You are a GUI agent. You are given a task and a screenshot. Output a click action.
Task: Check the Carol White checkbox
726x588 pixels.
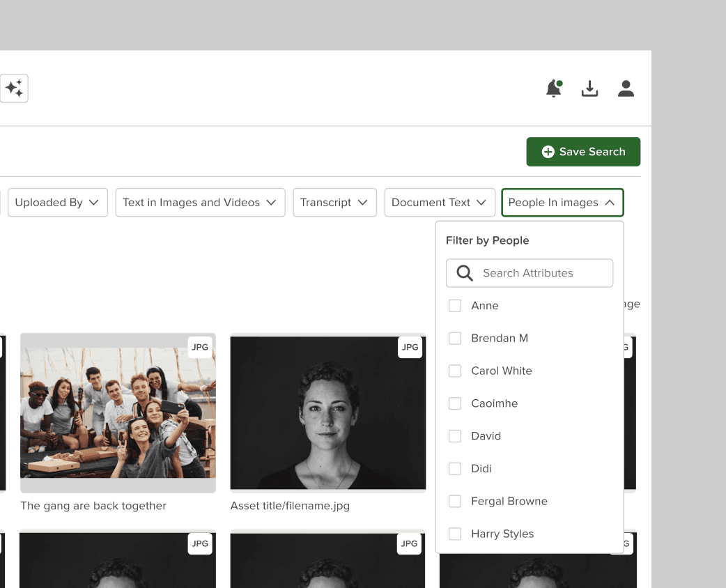tap(455, 371)
